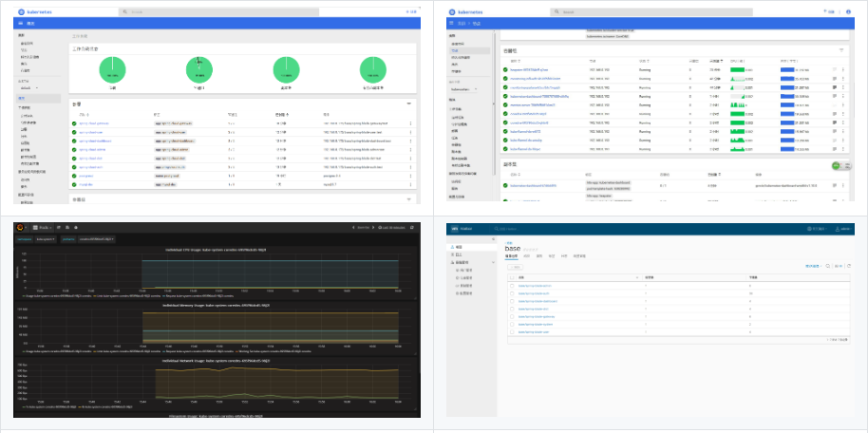Open Harbor 项目 sidebar item
The height and width of the screenshot is (433, 868).
[x=470, y=246]
